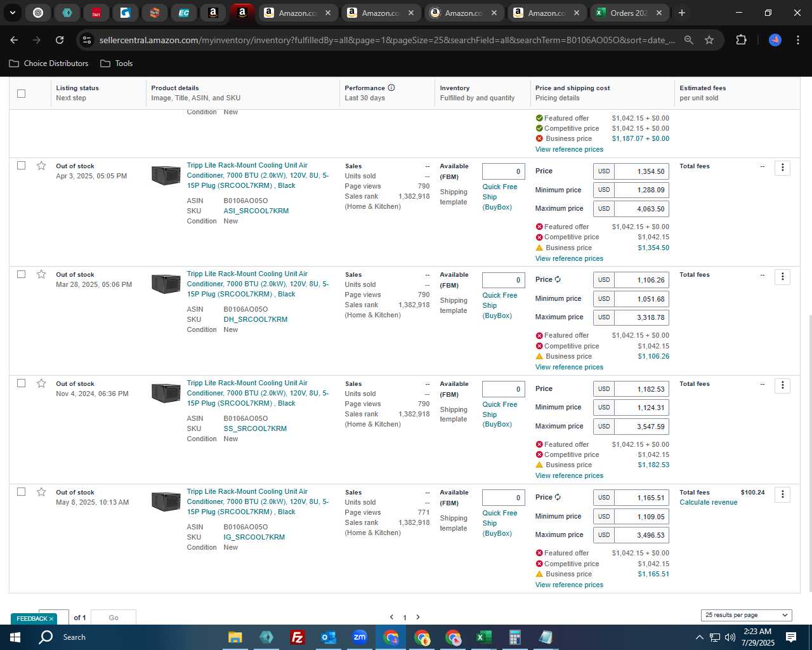Check the DH_SRCOOL7KRM listing checkbox
The height and width of the screenshot is (650, 812).
click(21, 274)
